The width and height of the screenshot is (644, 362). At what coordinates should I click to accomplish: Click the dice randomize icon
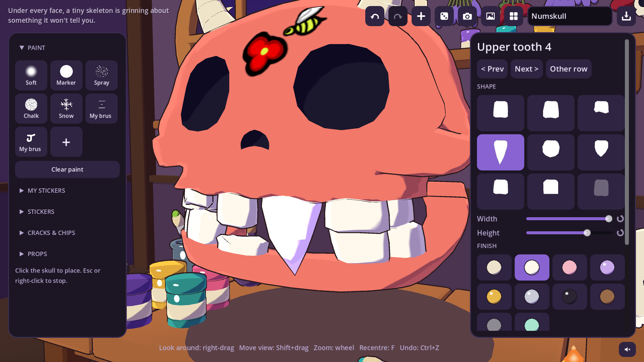(x=444, y=16)
